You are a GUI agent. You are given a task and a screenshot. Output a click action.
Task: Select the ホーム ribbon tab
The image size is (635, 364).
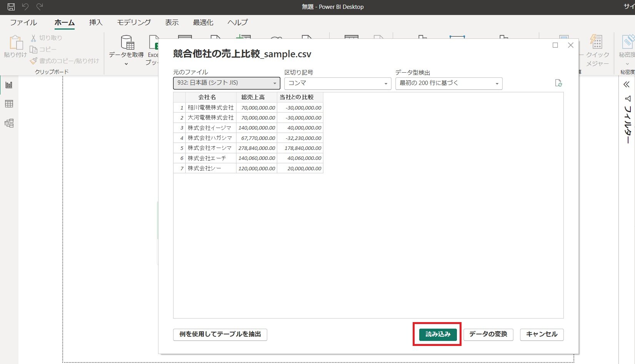tap(65, 22)
